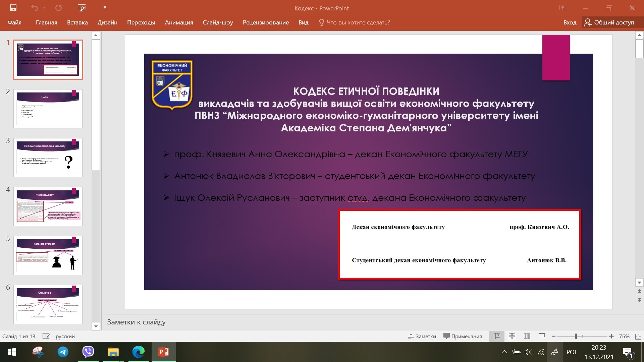Undo the last action
644x362 pixels.
tap(35, 8)
